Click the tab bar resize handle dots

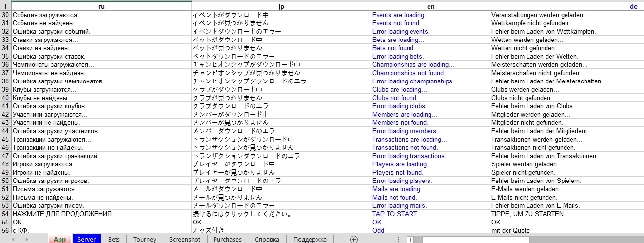[398, 240]
